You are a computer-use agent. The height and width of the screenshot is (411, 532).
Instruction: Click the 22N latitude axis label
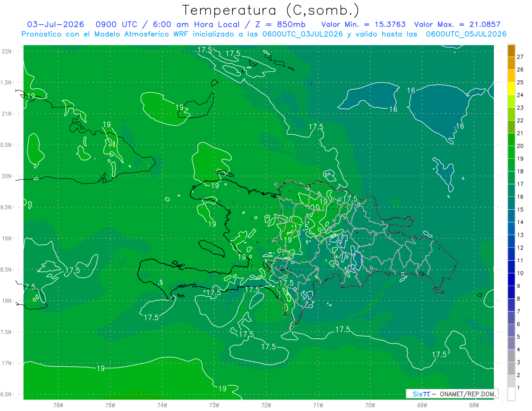pyautogui.click(x=6, y=51)
